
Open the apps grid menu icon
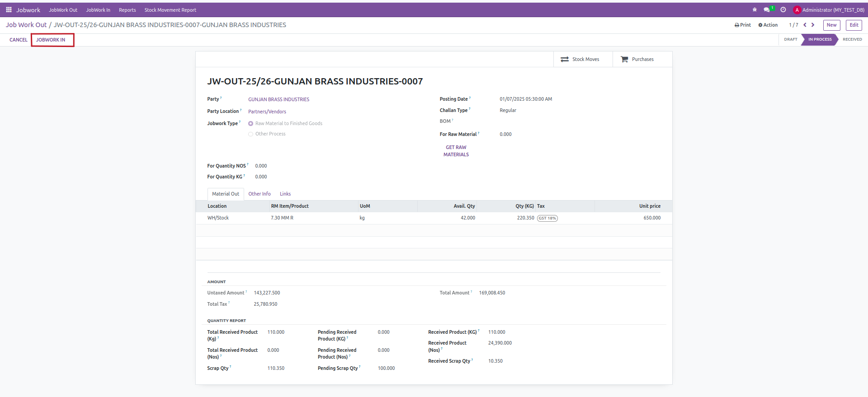tap(9, 9)
